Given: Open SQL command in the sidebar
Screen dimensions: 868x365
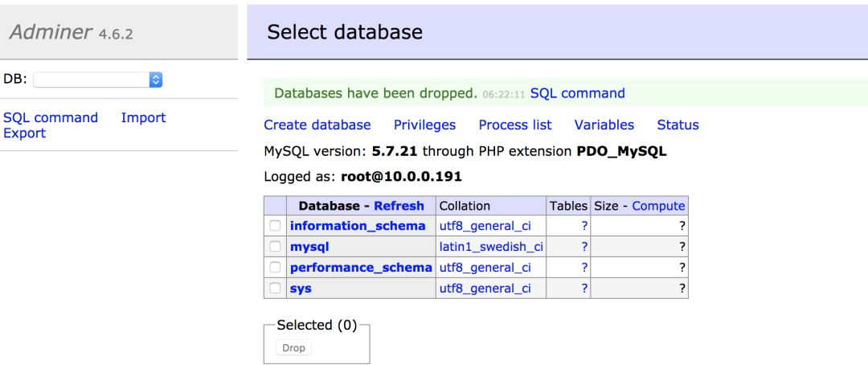Looking at the screenshot, I should [51, 117].
